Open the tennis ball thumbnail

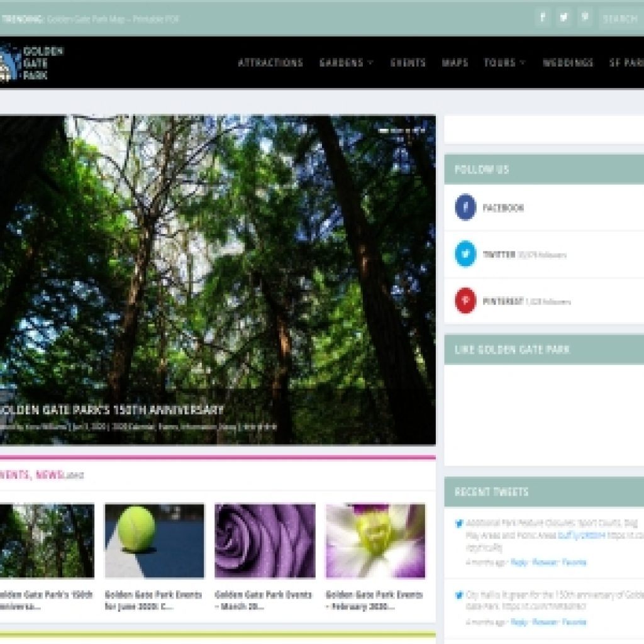(155, 540)
